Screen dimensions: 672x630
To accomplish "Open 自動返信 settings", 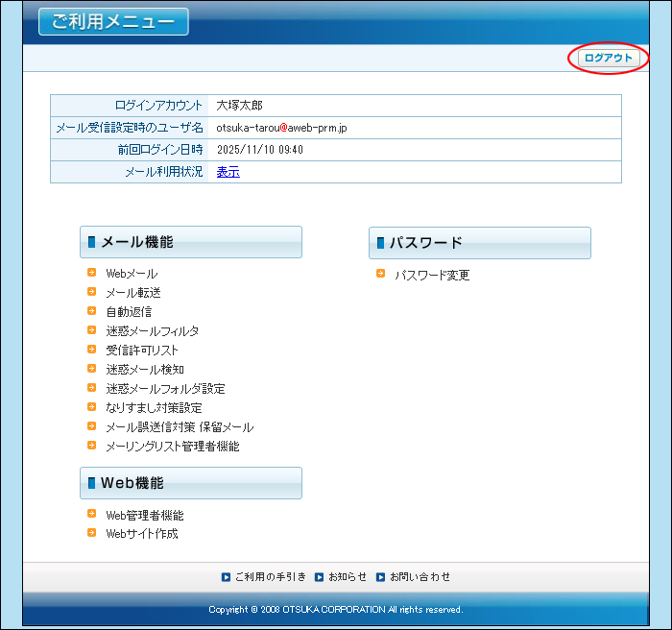I will pos(129,312).
